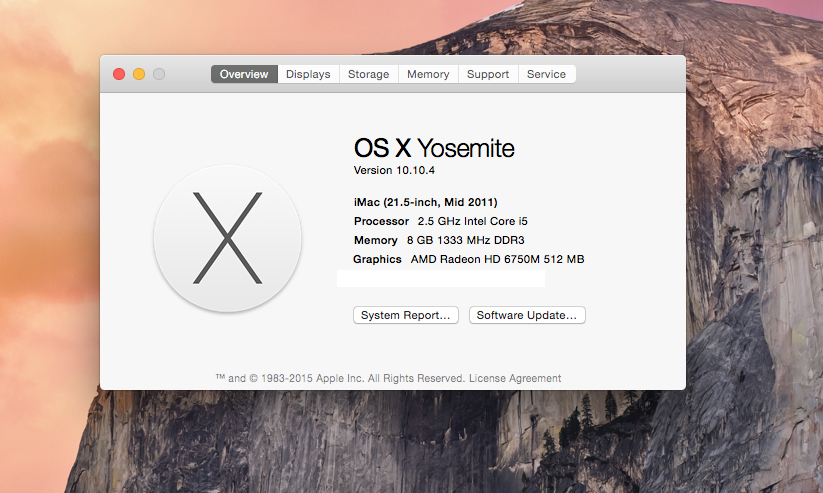Click the OS X Yosemite title

point(434,148)
